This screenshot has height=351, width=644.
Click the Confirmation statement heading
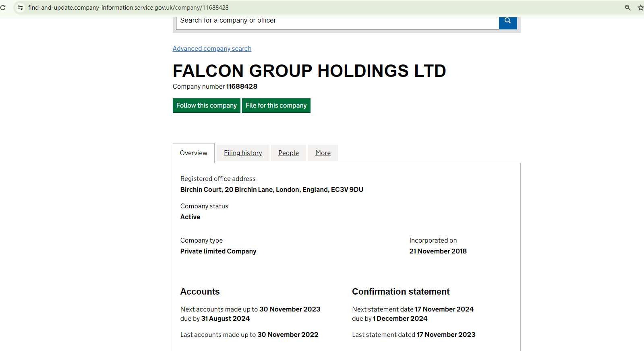click(400, 292)
